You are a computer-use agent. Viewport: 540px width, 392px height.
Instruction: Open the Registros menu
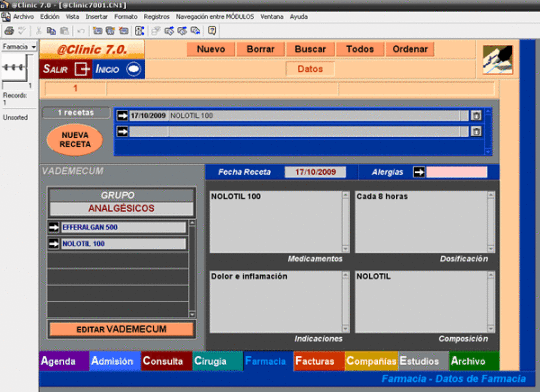[x=157, y=17]
